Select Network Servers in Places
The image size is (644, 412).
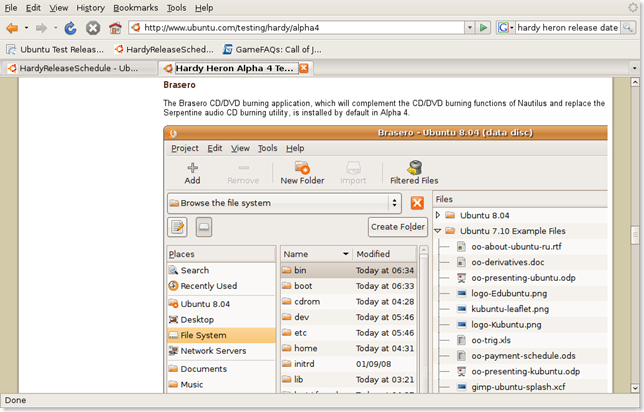pos(221,351)
